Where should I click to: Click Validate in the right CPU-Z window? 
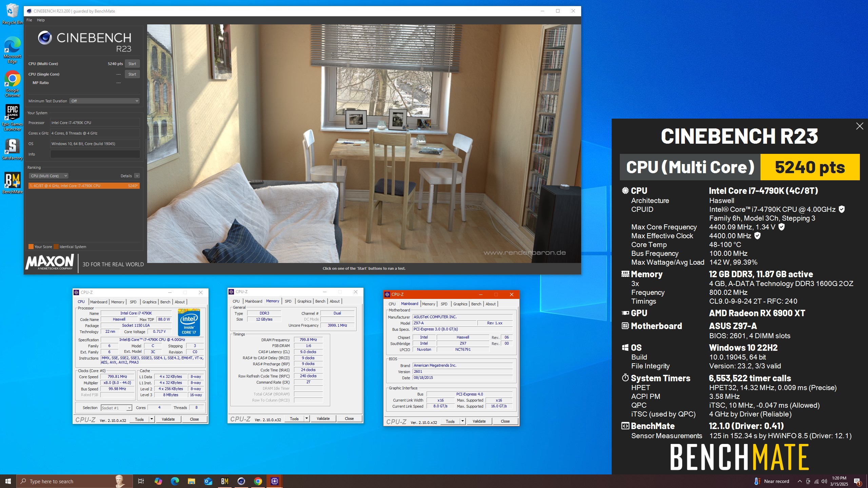[479, 421]
